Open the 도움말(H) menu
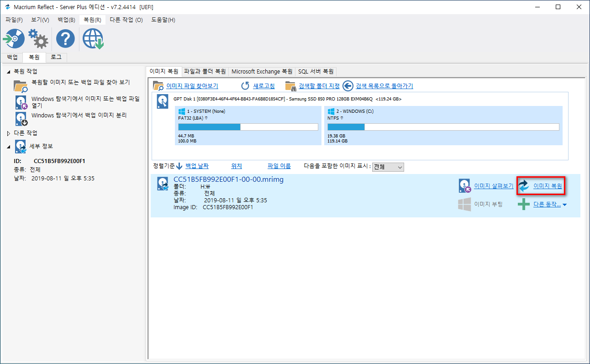590x364 pixels. (163, 20)
